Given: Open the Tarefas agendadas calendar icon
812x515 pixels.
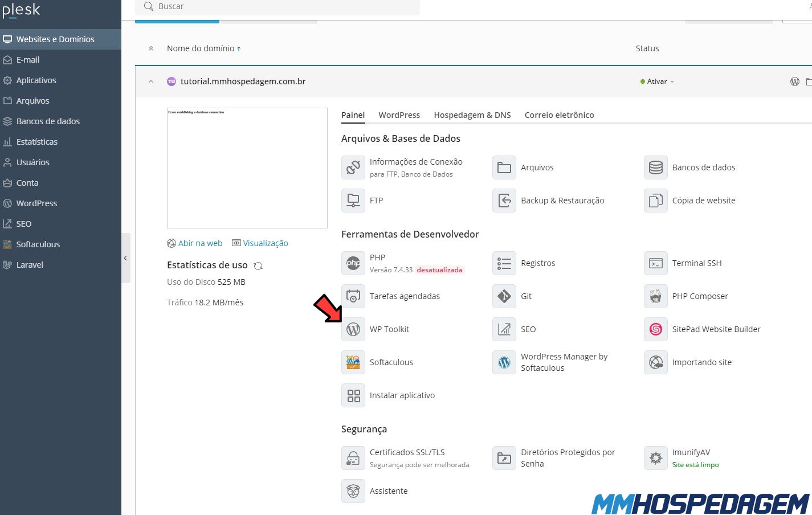Looking at the screenshot, I should (x=353, y=296).
